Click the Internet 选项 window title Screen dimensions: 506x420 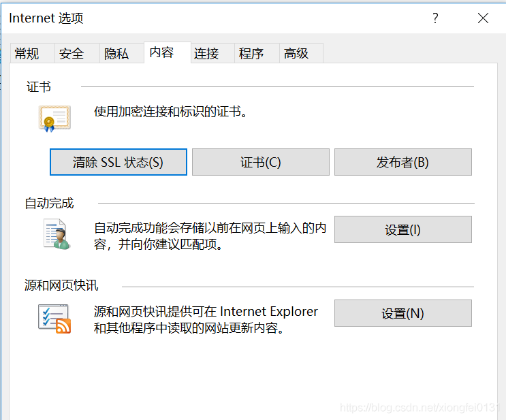(46, 18)
